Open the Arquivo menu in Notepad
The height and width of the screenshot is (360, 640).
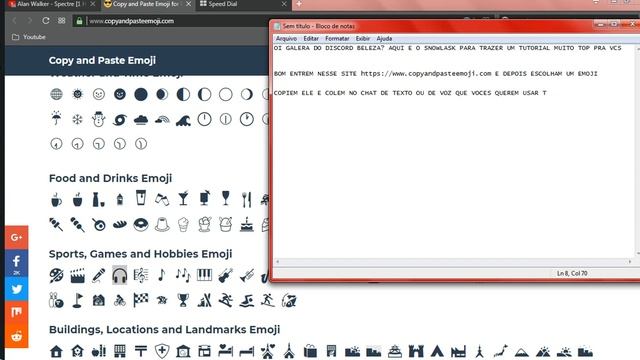[286, 38]
